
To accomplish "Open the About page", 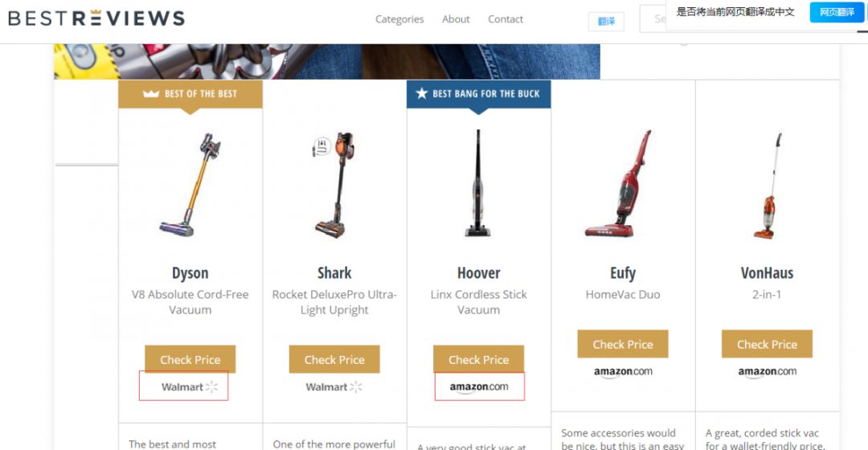I will click(456, 19).
